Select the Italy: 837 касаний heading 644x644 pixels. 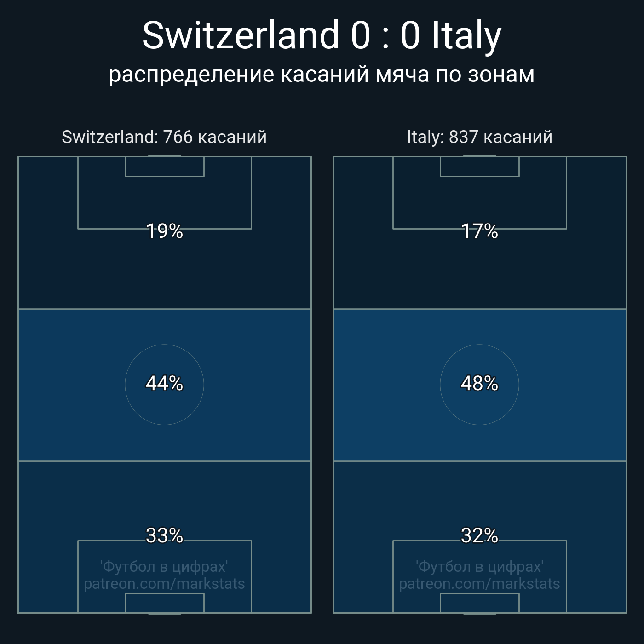coord(479,137)
